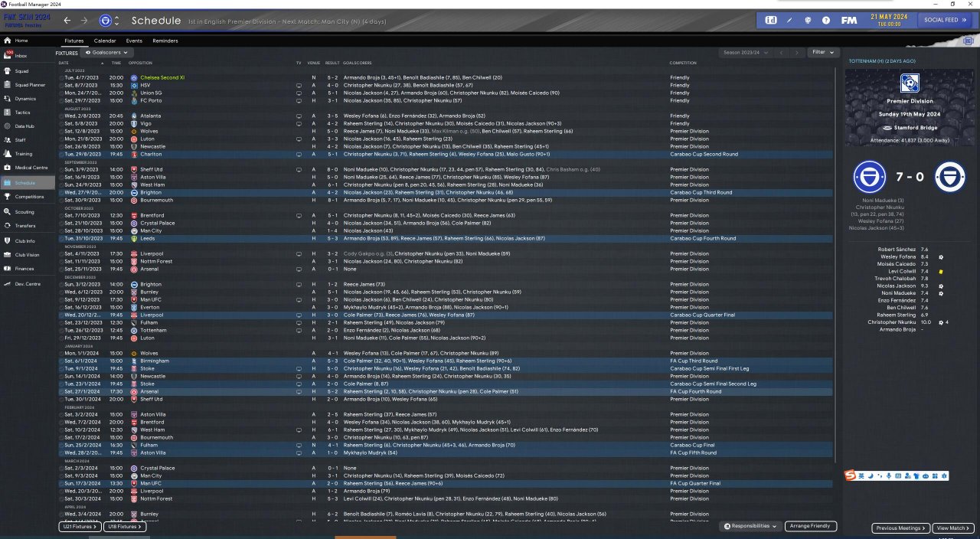Sort by RESULT column header

pos(332,63)
